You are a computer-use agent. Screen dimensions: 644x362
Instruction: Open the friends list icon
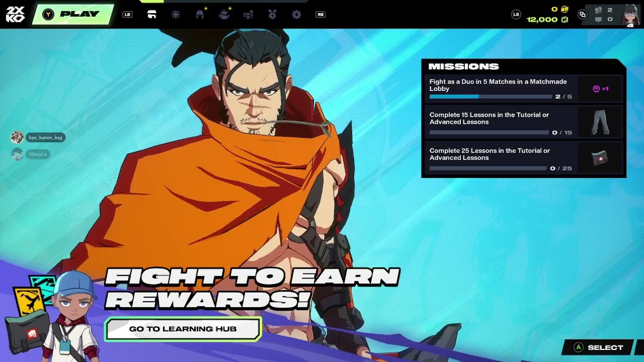[598, 10]
